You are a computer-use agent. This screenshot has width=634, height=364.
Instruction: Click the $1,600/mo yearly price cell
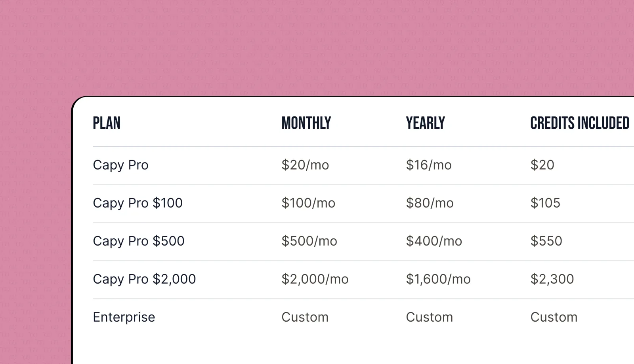[x=438, y=279]
